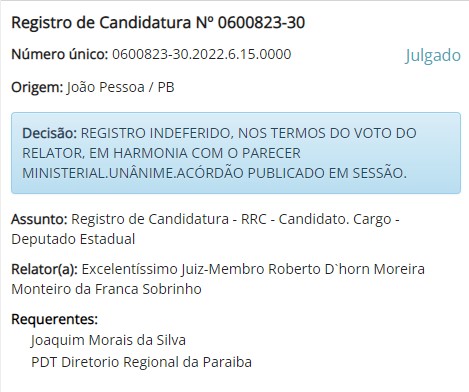This screenshot has width=469, height=392.
Task: Select the João Pessoa / PB origin text
Action: [x=121, y=87]
